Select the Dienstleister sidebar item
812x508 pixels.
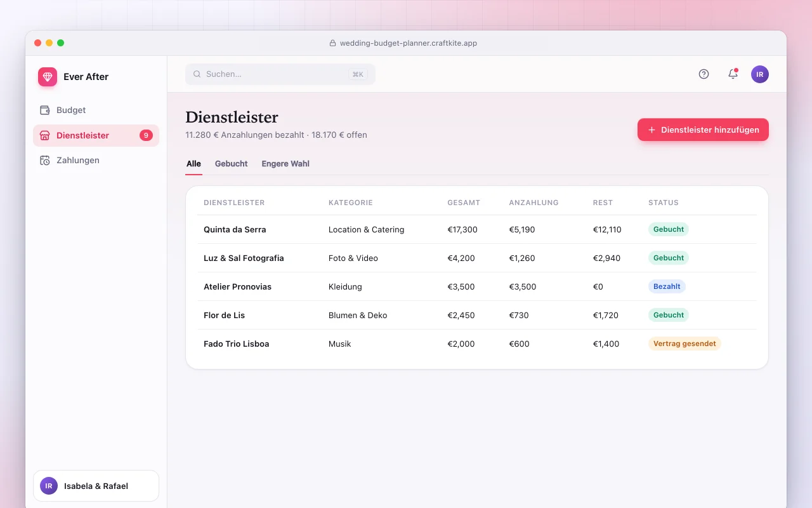[x=96, y=135]
